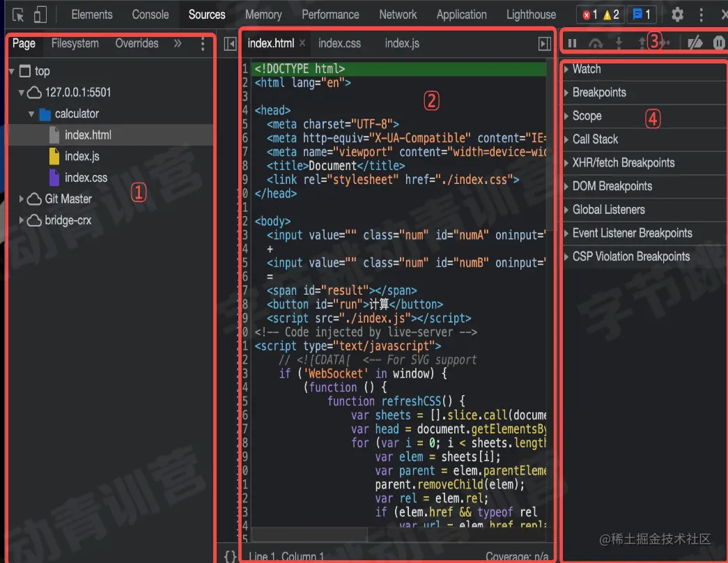Hide the navigator sidebar toggle
Viewport: 728px width, 563px height.
[x=230, y=44]
